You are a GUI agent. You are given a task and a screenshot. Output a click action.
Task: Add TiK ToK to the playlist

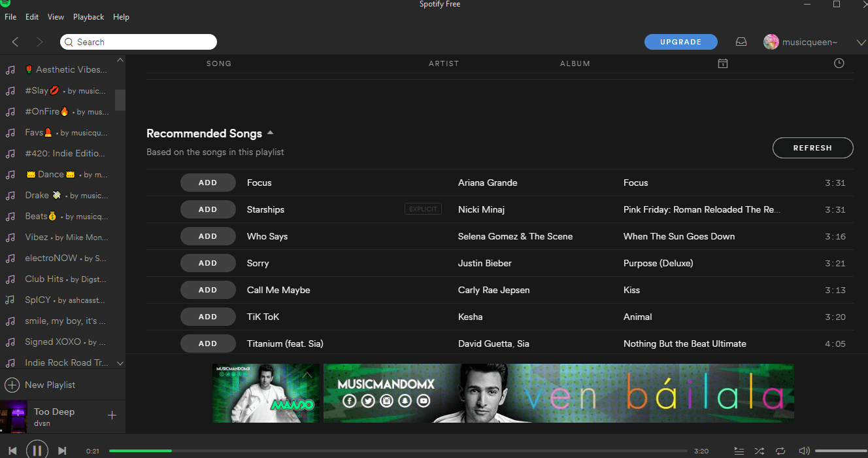click(208, 317)
